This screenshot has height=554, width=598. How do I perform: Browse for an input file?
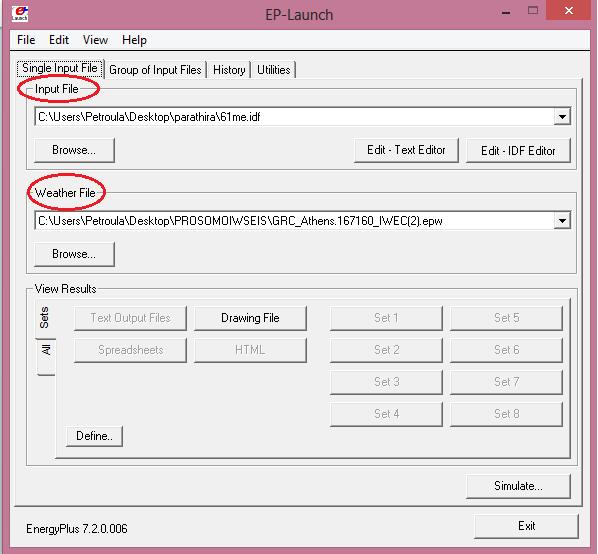(74, 150)
